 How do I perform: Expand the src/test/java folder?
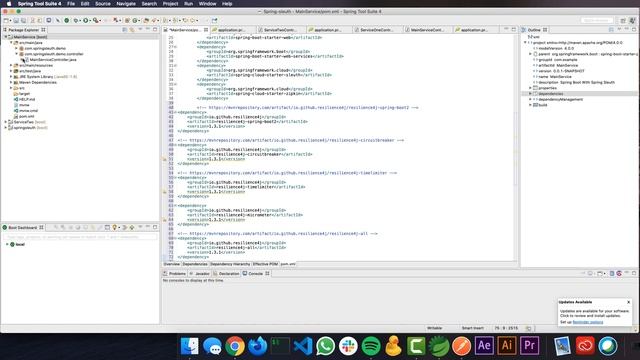pyautogui.click(x=11, y=71)
